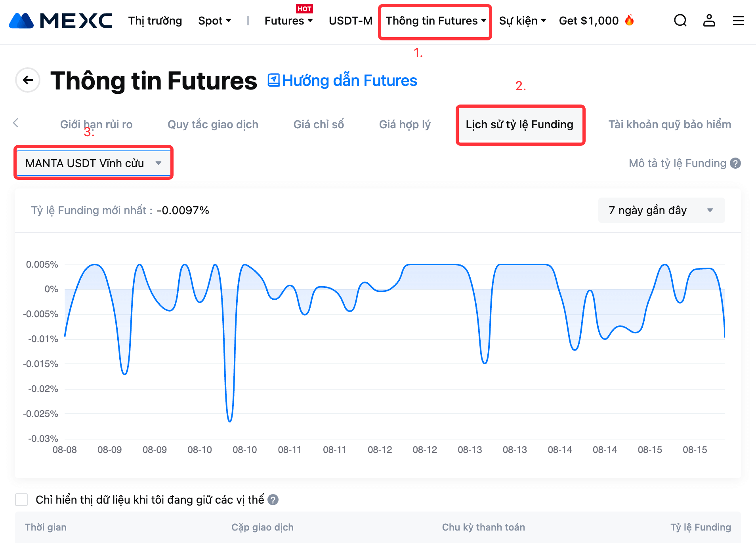Expand the 7 ngày gần đây range dropdown
Image resolution: width=756 pixels, height=544 pixels.
coord(661,210)
